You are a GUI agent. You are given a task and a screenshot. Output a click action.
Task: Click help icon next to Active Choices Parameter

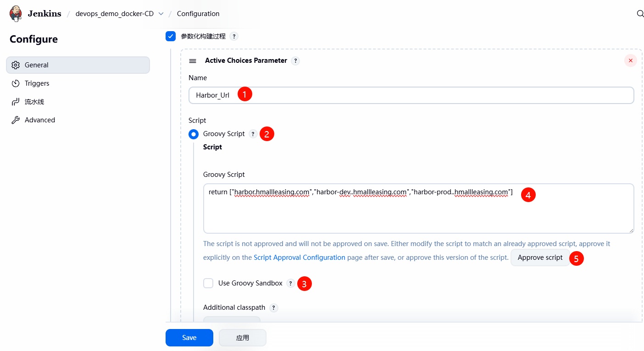[295, 60]
